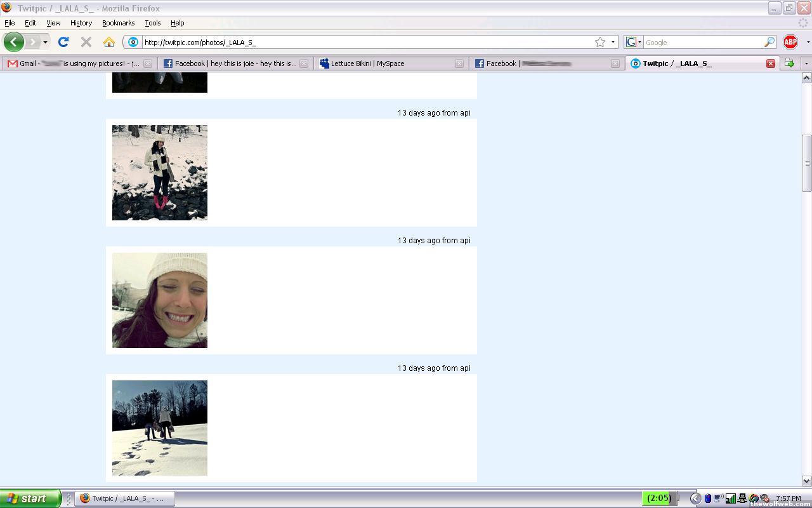
Task: Expand the URL bar history dropdown
Action: (x=613, y=42)
